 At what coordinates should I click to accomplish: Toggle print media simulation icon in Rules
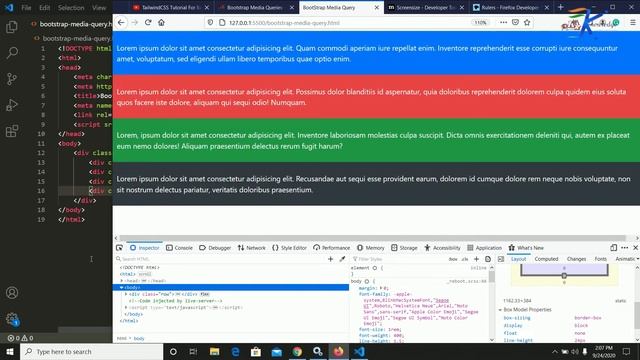coord(488,259)
